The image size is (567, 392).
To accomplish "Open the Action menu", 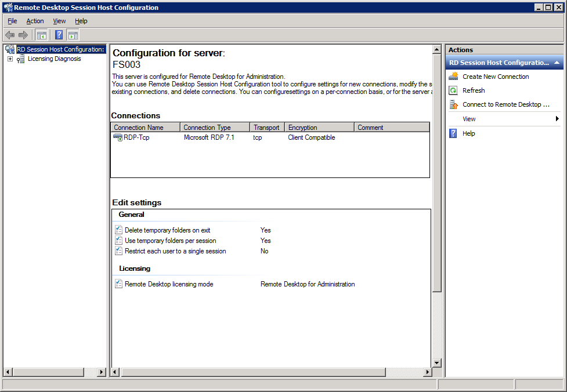I will tap(35, 21).
